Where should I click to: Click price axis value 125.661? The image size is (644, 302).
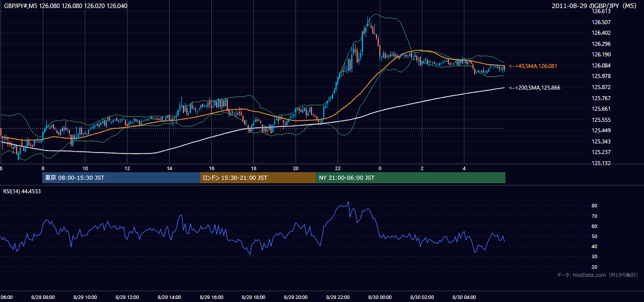click(601, 109)
